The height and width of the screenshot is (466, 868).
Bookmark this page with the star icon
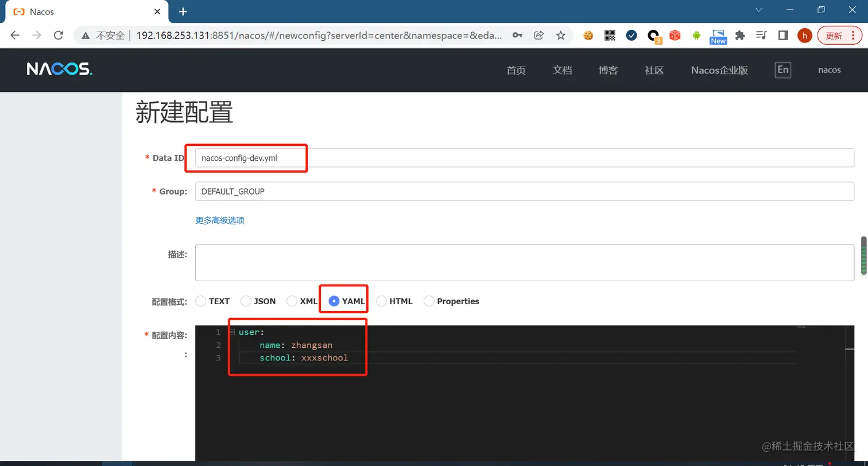tap(561, 36)
